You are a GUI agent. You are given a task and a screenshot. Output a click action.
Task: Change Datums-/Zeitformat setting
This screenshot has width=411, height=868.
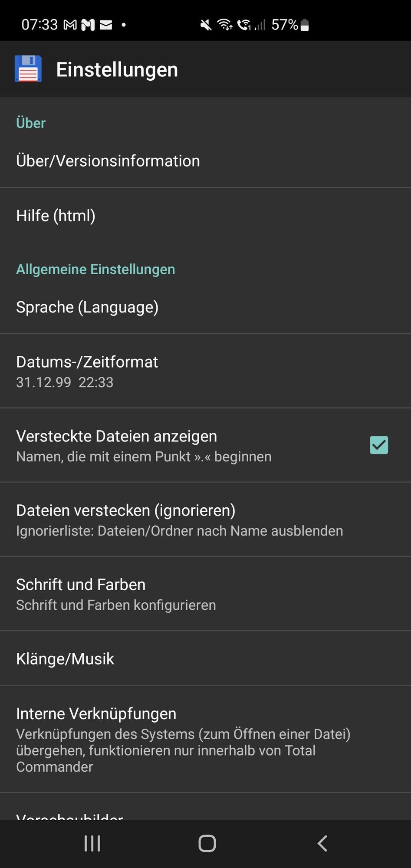click(205, 371)
